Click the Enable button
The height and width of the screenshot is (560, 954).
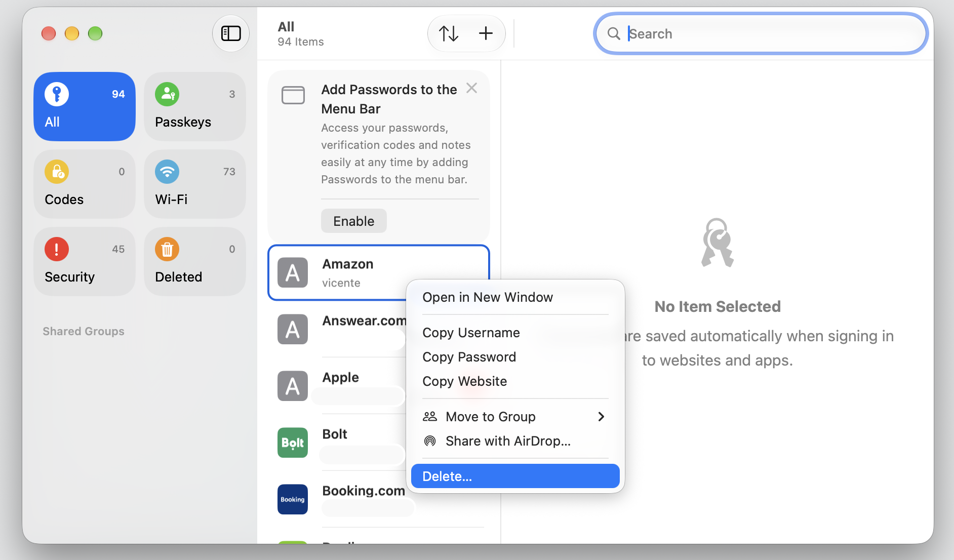coord(354,221)
